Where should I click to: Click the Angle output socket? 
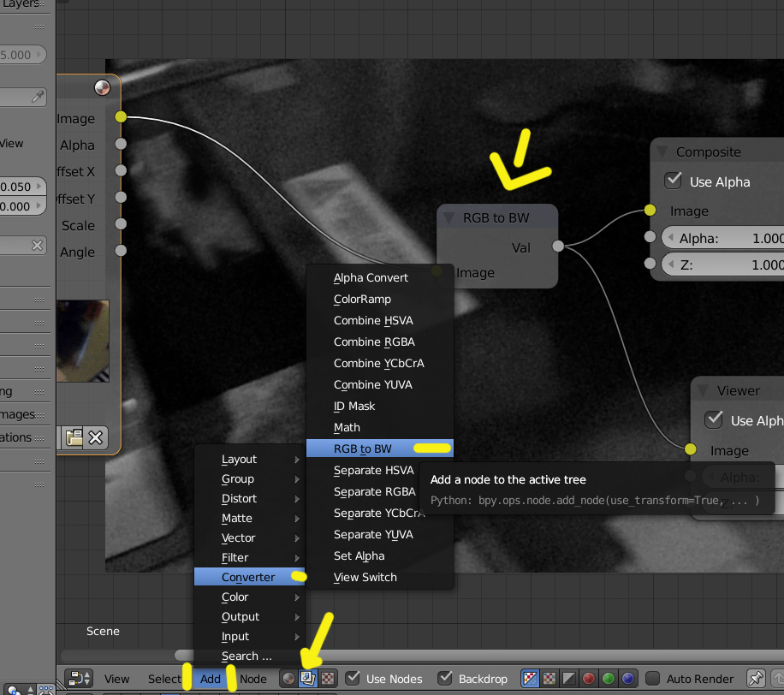121,251
